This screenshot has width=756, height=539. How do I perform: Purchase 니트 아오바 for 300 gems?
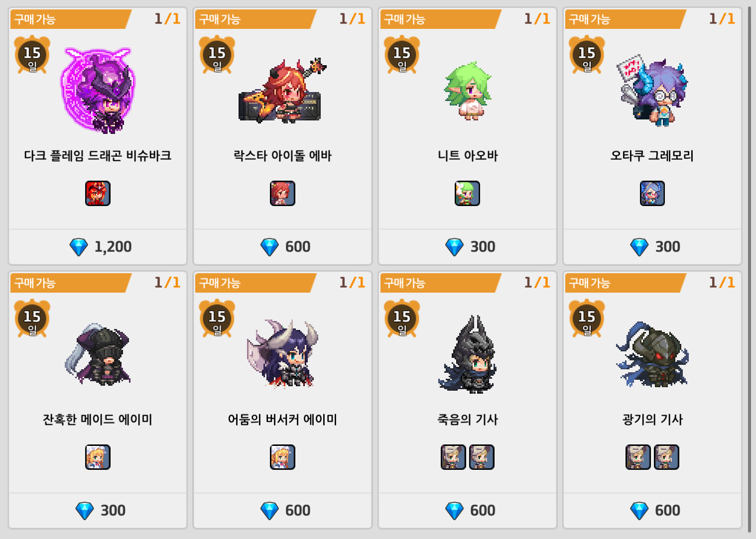pos(467,247)
